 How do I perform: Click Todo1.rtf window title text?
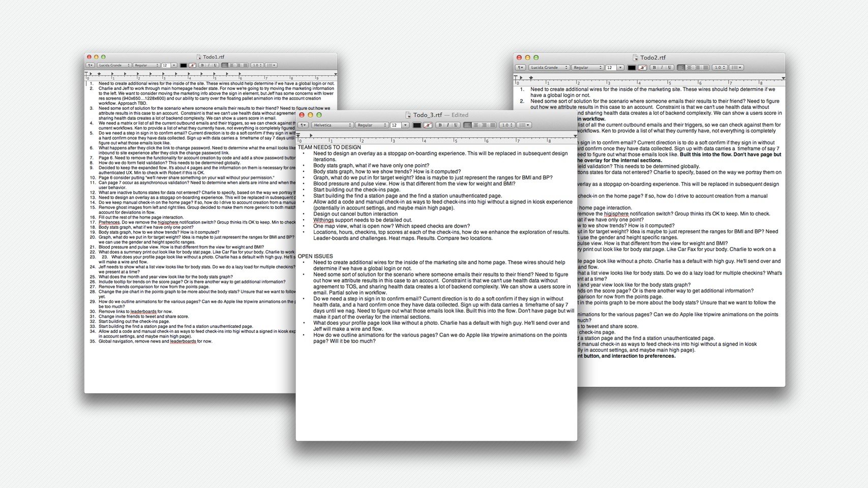[x=214, y=57]
